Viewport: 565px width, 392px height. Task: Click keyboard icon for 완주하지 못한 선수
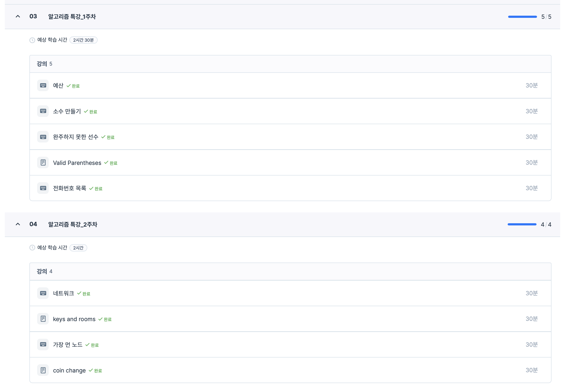pos(43,137)
